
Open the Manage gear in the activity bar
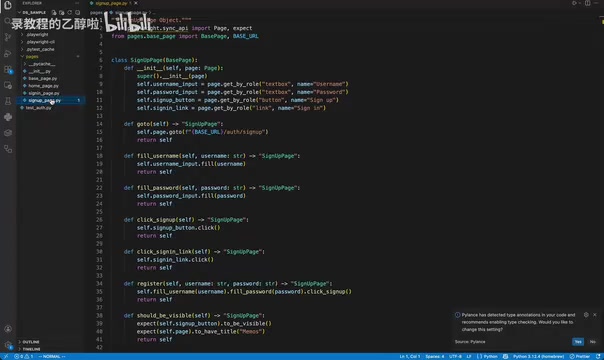pyautogui.click(x=8, y=345)
